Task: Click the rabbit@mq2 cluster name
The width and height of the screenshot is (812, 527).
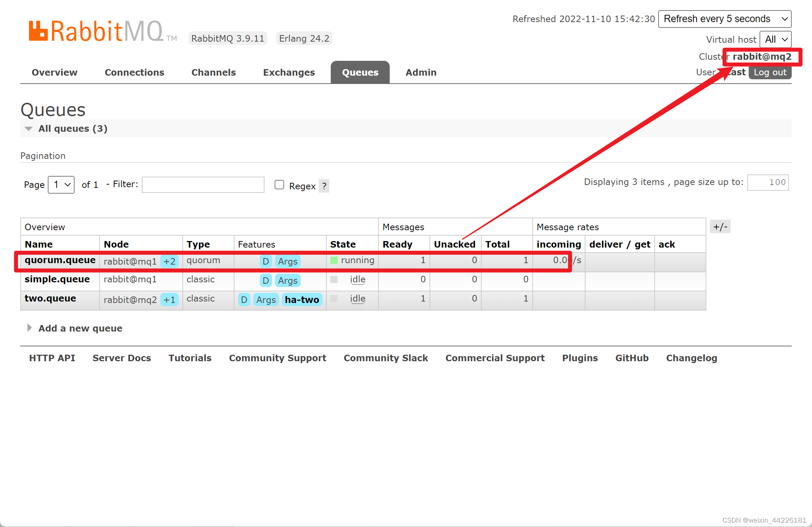Action: click(762, 56)
